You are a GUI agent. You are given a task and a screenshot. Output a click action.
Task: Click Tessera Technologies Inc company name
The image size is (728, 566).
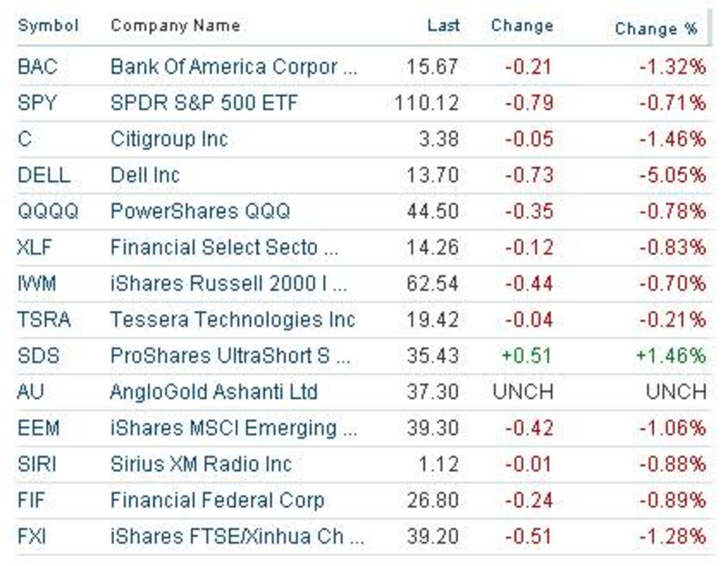[232, 320]
